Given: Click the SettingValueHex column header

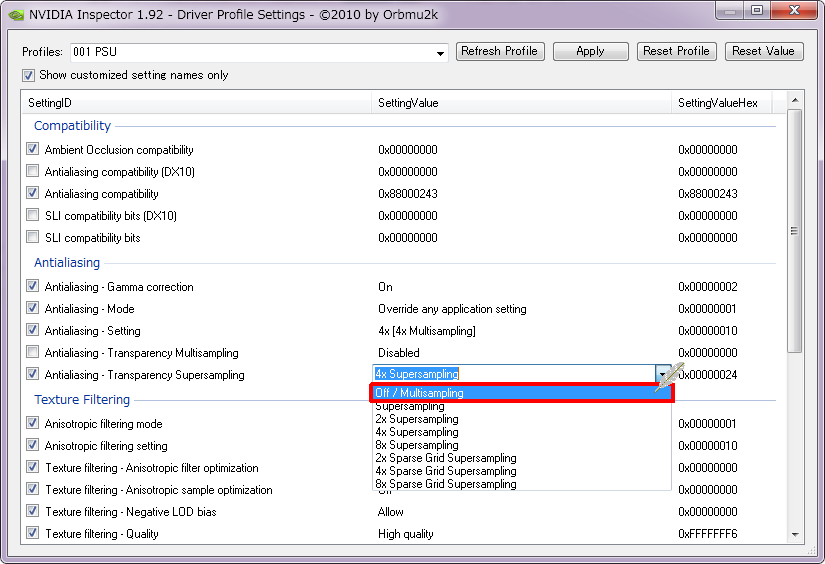Looking at the screenshot, I should [x=721, y=103].
